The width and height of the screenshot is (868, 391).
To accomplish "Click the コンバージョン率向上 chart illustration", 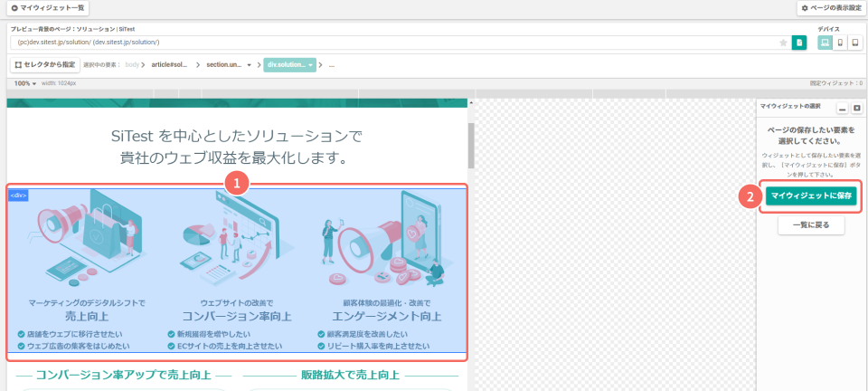I will pyautogui.click(x=237, y=238).
